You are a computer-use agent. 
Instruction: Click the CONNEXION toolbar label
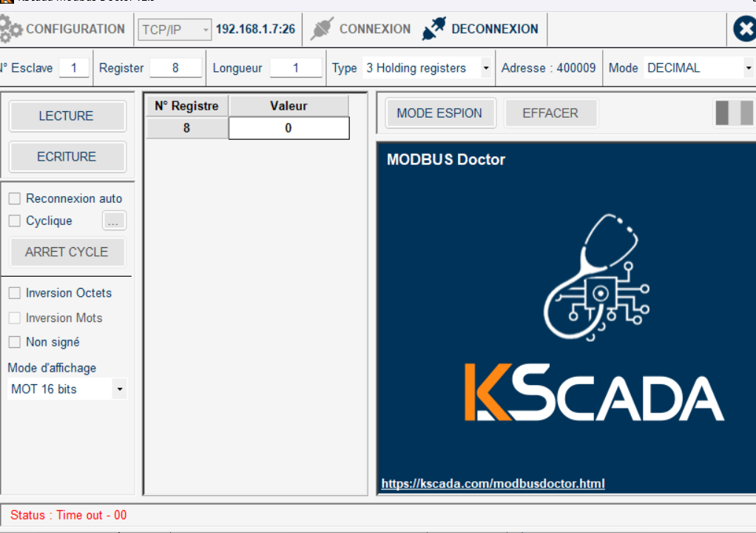(x=375, y=29)
